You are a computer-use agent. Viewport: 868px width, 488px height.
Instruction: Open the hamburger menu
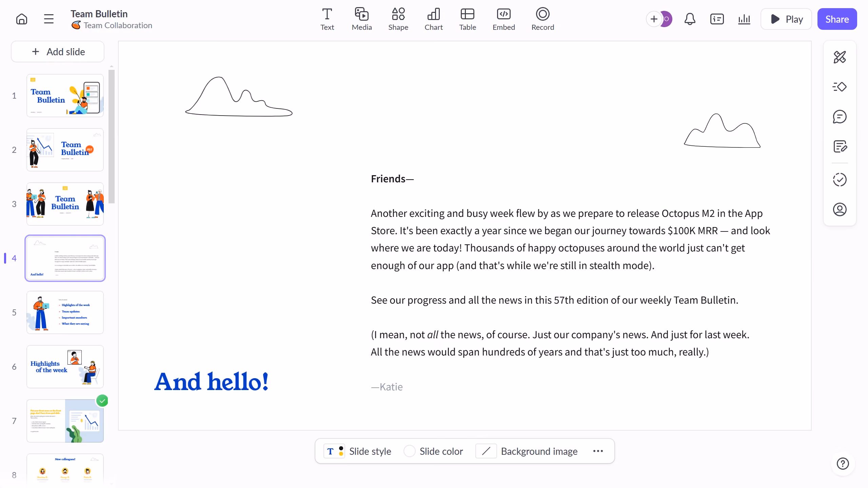(49, 19)
